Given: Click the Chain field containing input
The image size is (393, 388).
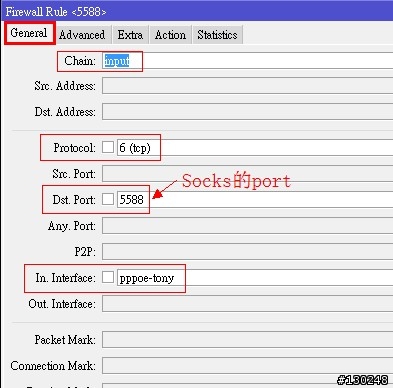Looking at the screenshot, I should pos(247,61).
